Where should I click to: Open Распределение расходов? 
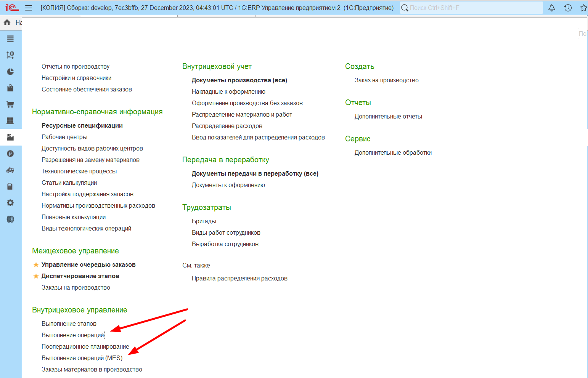[x=227, y=126]
